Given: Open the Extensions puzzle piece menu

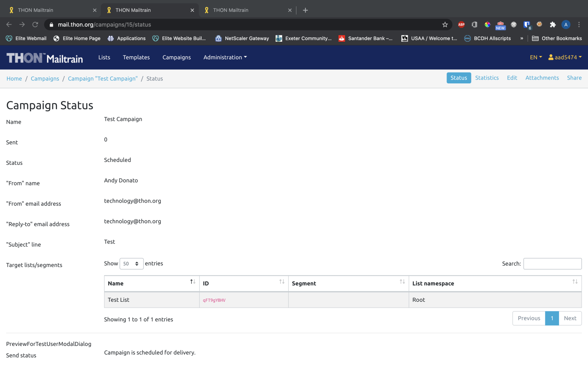Looking at the screenshot, I should pos(553,25).
